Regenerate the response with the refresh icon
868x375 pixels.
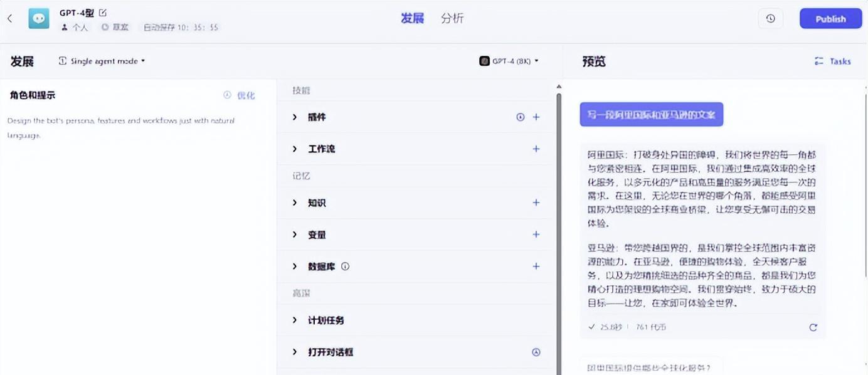813,327
